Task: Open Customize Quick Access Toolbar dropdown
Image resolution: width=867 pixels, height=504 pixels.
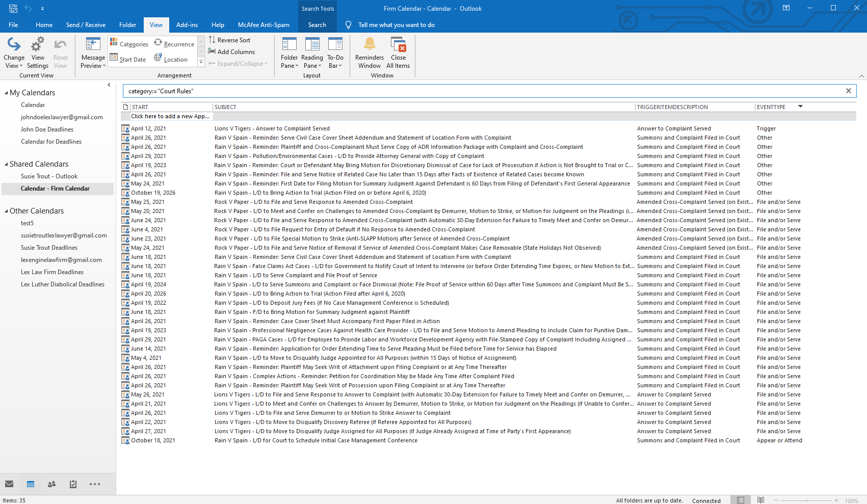Action: [42, 8]
